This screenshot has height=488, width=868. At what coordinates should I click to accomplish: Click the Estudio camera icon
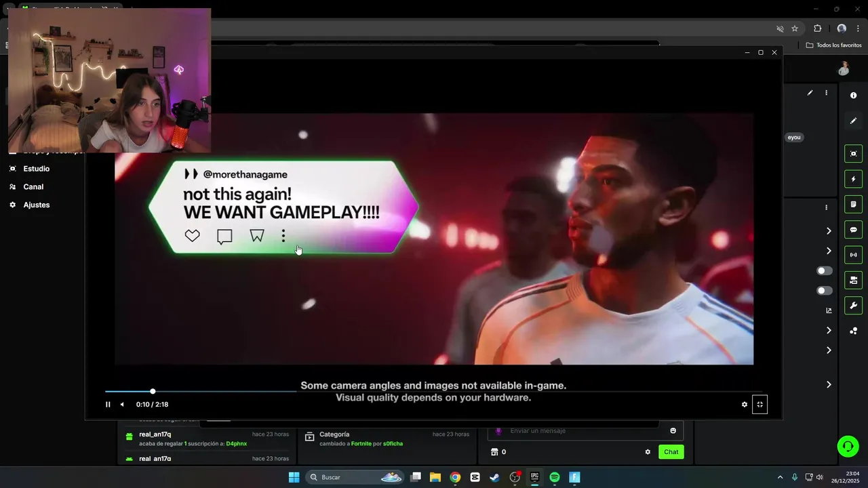pyautogui.click(x=12, y=169)
